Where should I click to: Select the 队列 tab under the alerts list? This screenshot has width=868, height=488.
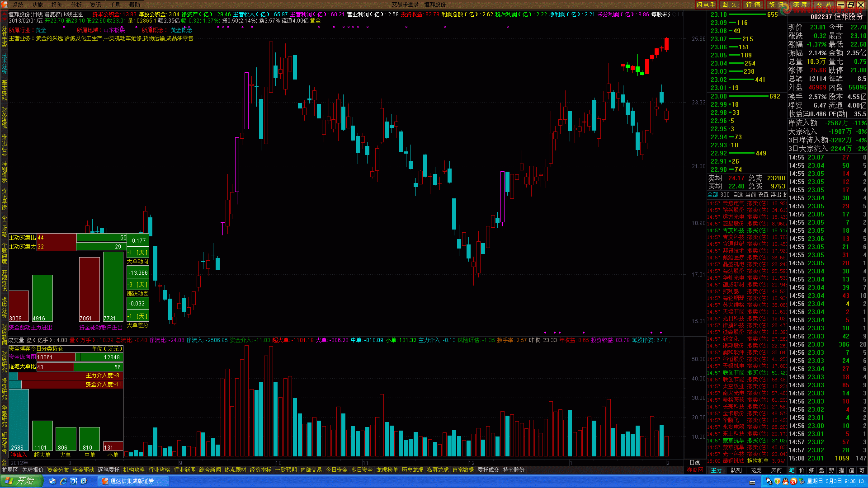click(736, 470)
